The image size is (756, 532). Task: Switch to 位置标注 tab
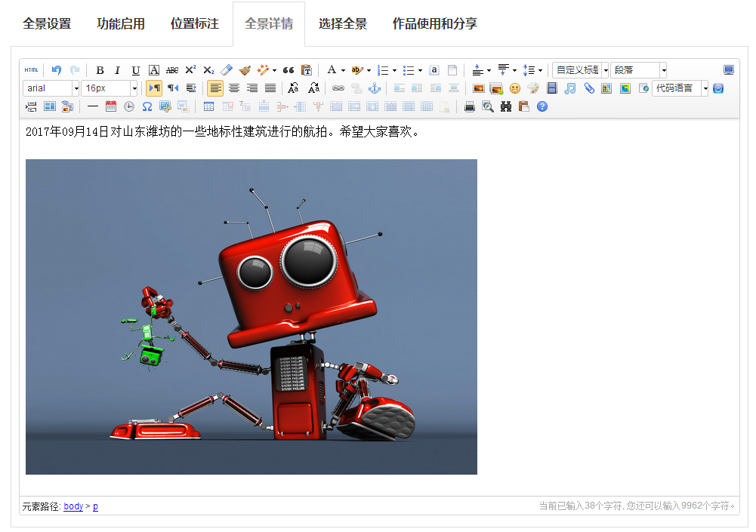(195, 23)
